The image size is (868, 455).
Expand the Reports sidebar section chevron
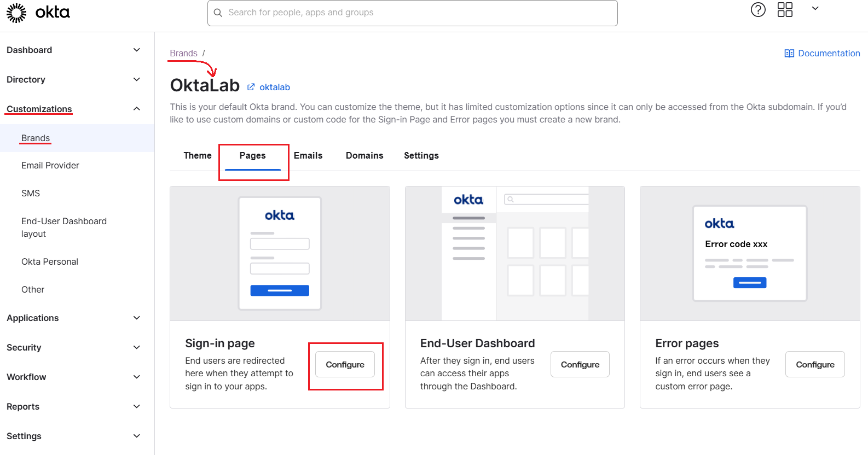[137, 406]
